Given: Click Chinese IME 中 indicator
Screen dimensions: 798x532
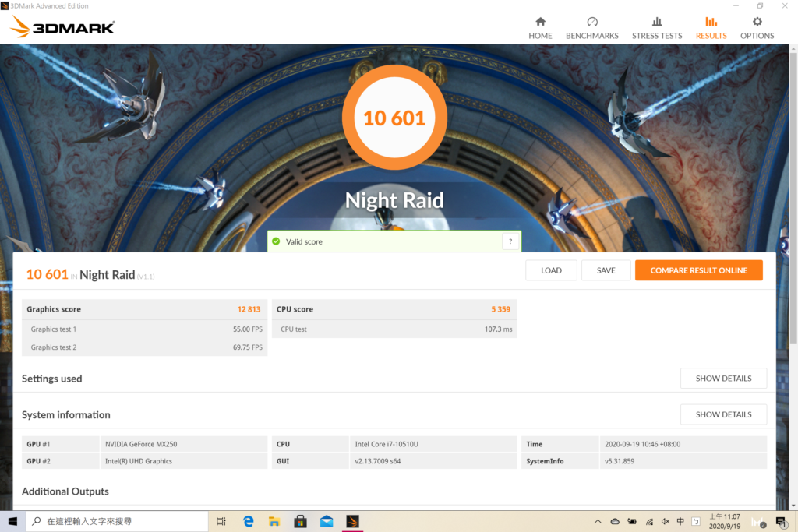Looking at the screenshot, I should pos(680,521).
